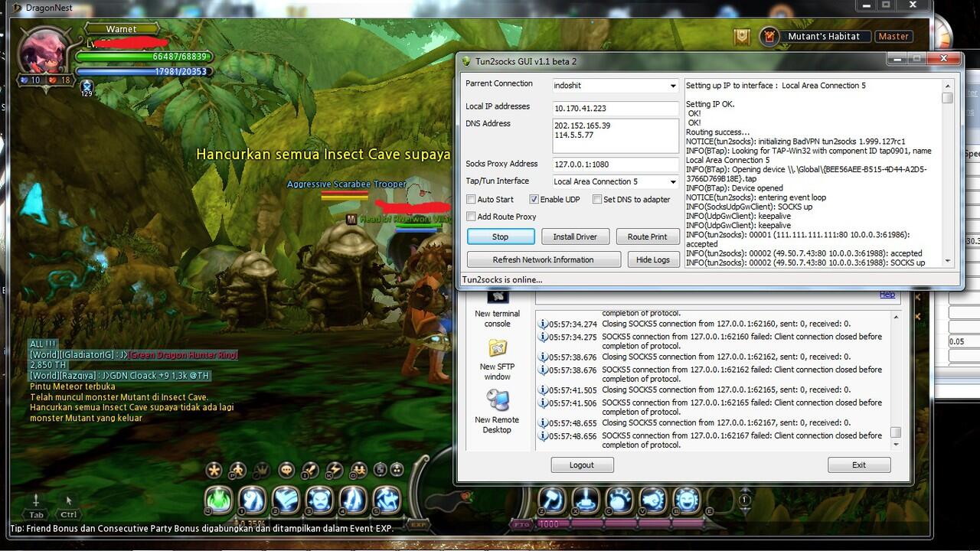Expand the Tap/Tun Interface dropdown

tap(673, 182)
